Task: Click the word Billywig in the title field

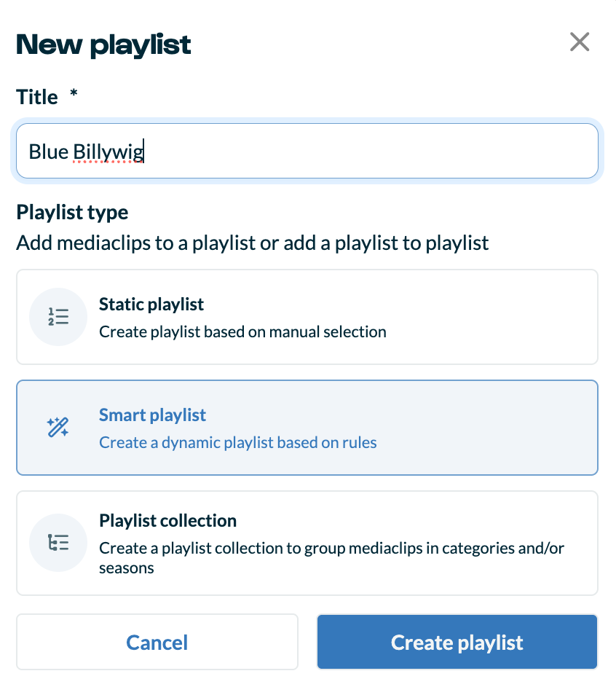Action: (108, 152)
